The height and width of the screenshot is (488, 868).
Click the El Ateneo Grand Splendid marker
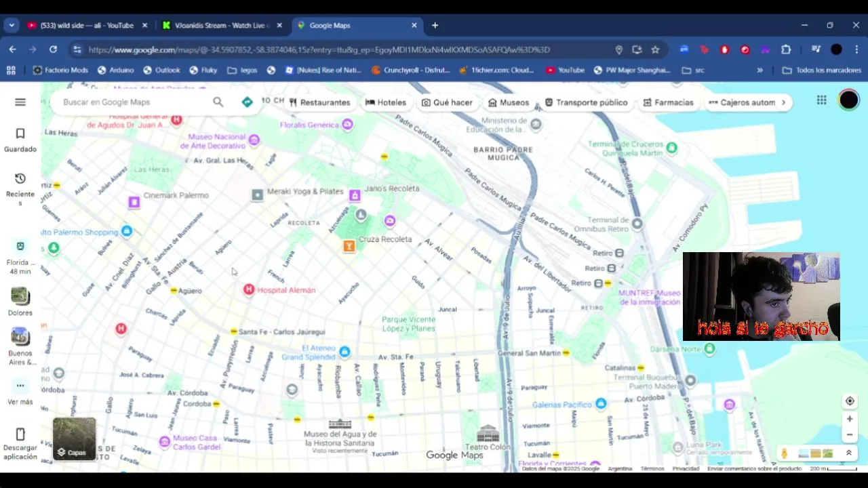tap(344, 352)
